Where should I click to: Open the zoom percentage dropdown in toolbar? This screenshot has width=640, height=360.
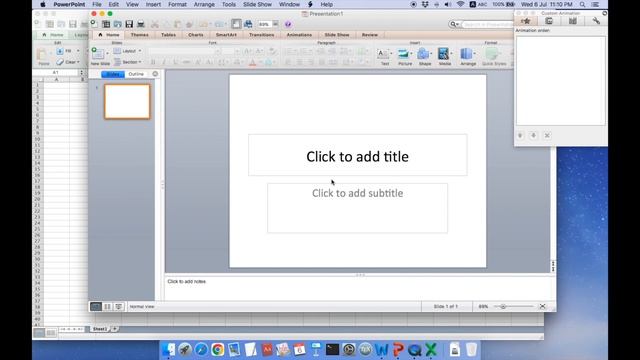276,24
